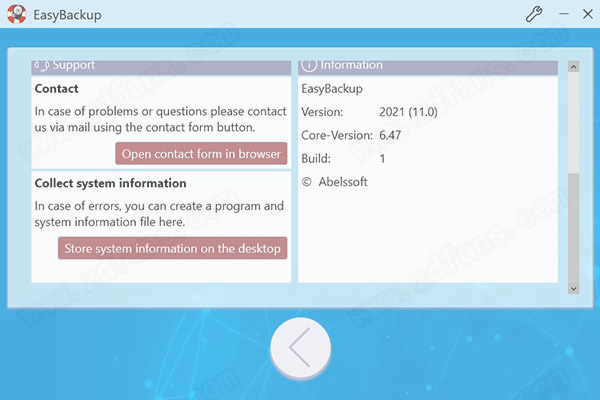600x400 pixels.
Task: Go back with the round arrow button
Action: coord(300,348)
